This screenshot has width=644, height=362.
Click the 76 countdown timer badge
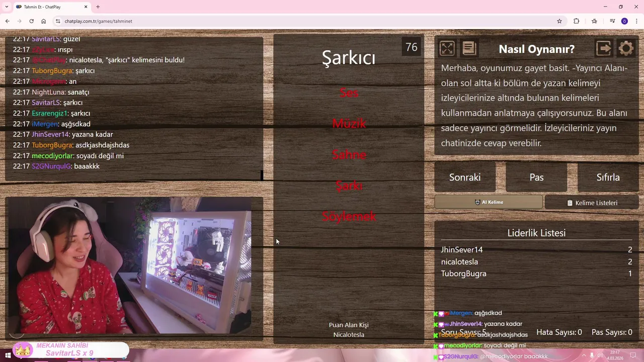(x=411, y=47)
